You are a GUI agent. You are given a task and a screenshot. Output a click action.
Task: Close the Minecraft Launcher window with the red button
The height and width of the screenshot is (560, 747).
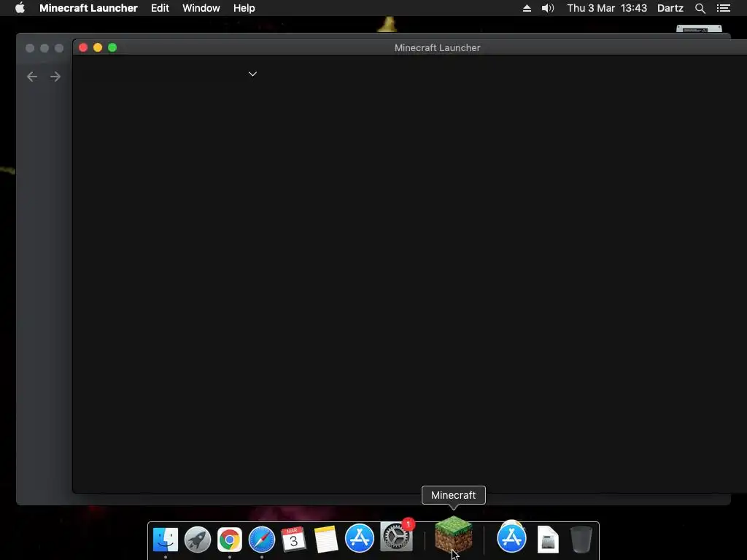pyautogui.click(x=83, y=47)
